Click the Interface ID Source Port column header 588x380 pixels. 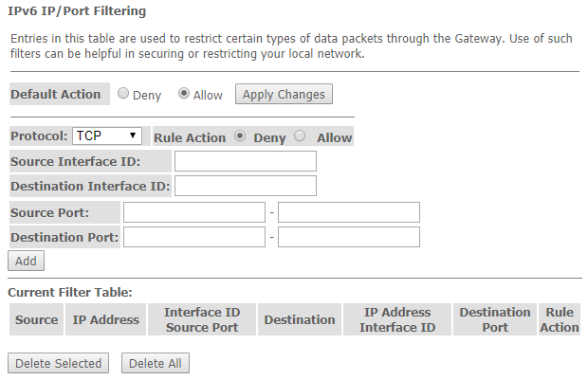(202, 320)
